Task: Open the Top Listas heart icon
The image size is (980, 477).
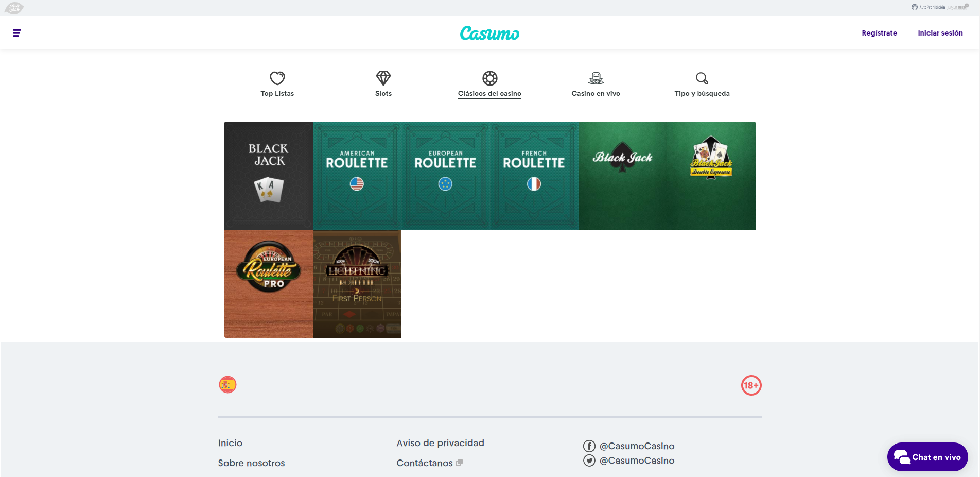Action: [277, 78]
